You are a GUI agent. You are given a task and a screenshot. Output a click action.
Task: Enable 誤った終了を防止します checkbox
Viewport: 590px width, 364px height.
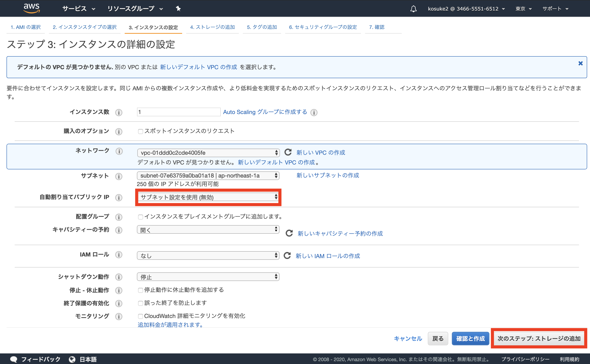tap(140, 303)
